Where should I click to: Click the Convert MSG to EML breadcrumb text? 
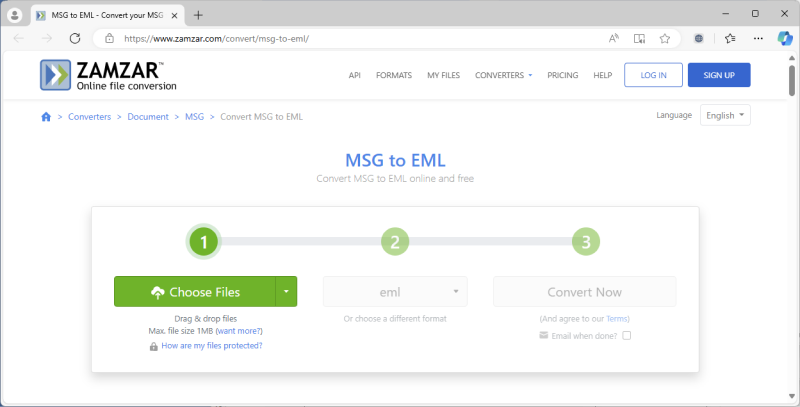[262, 117]
